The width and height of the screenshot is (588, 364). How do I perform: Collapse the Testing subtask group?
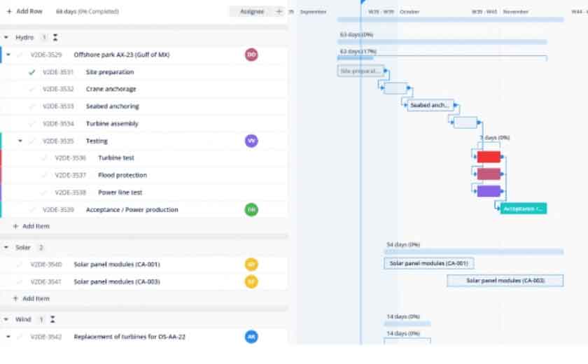tap(20, 141)
